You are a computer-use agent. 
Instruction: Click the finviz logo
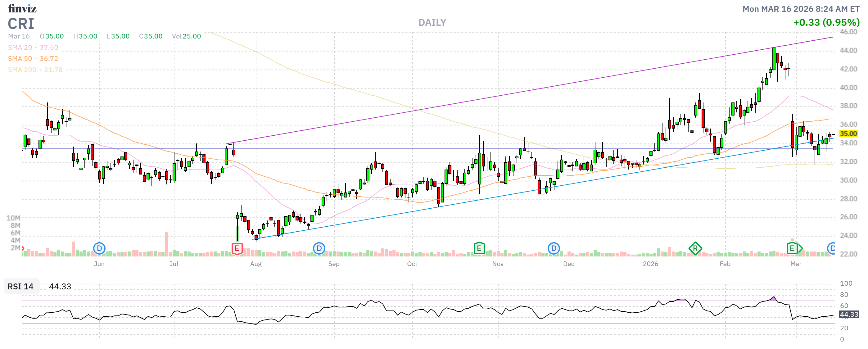tap(22, 8)
